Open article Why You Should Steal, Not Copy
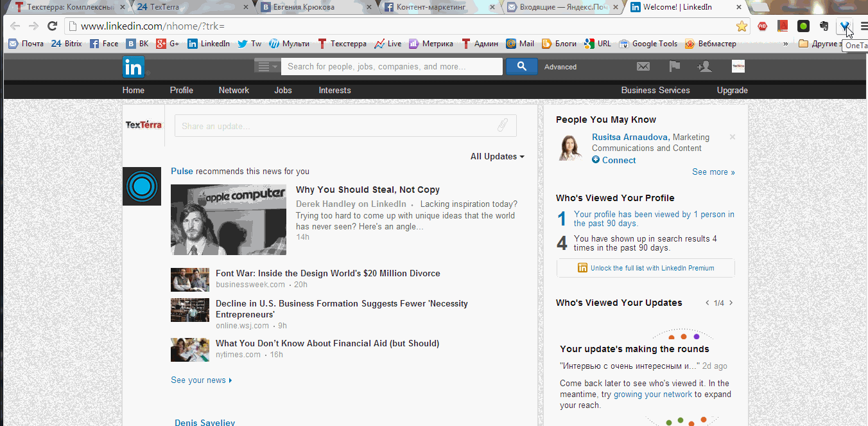The height and width of the screenshot is (426, 868). point(368,190)
